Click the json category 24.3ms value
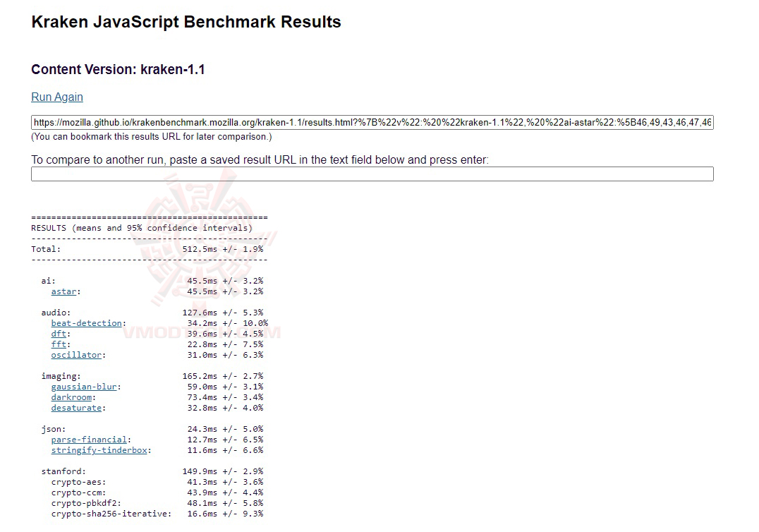Screen dimensions: 759x532 tap(202, 429)
